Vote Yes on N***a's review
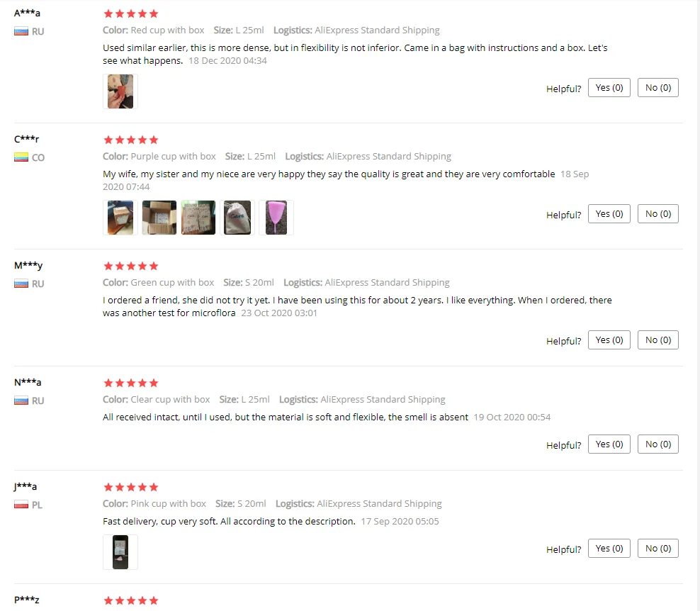 click(x=609, y=444)
